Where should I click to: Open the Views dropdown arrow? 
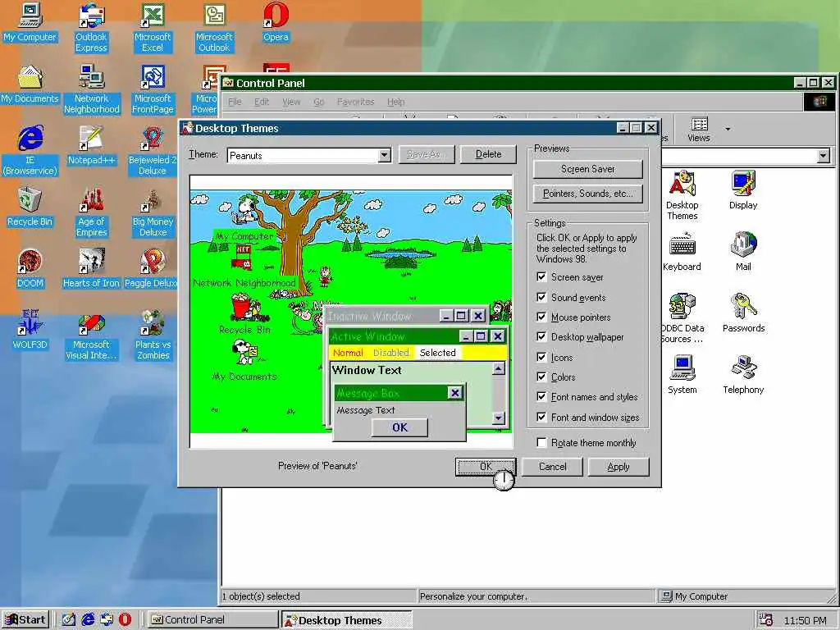(x=728, y=129)
